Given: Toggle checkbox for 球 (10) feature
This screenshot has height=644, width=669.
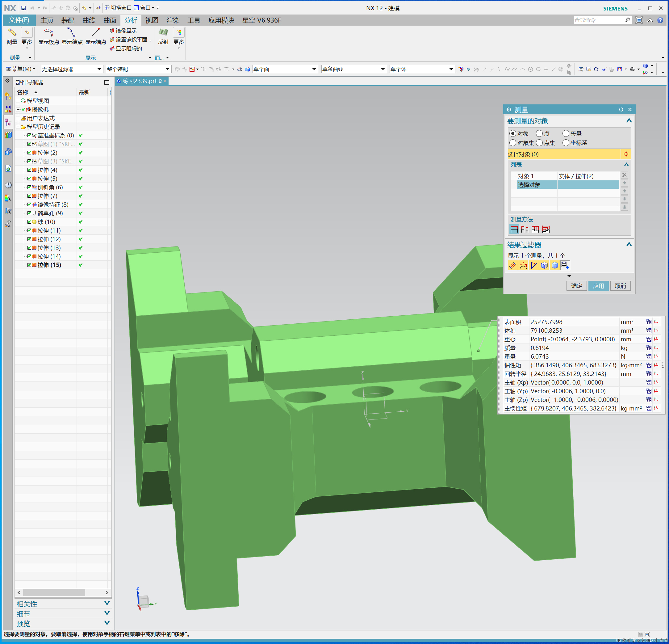Looking at the screenshot, I should [29, 221].
